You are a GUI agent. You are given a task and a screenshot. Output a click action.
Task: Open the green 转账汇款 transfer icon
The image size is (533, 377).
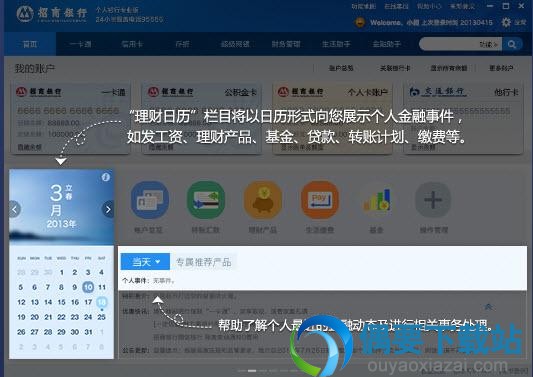pyautogui.click(x=206, y=200)
